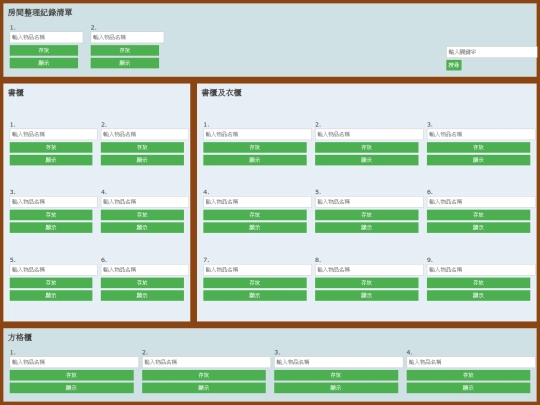Focus item name field 4 in 方格櫃 panel
The height and width of the screenshot is (405, 540).
point(471,362)
